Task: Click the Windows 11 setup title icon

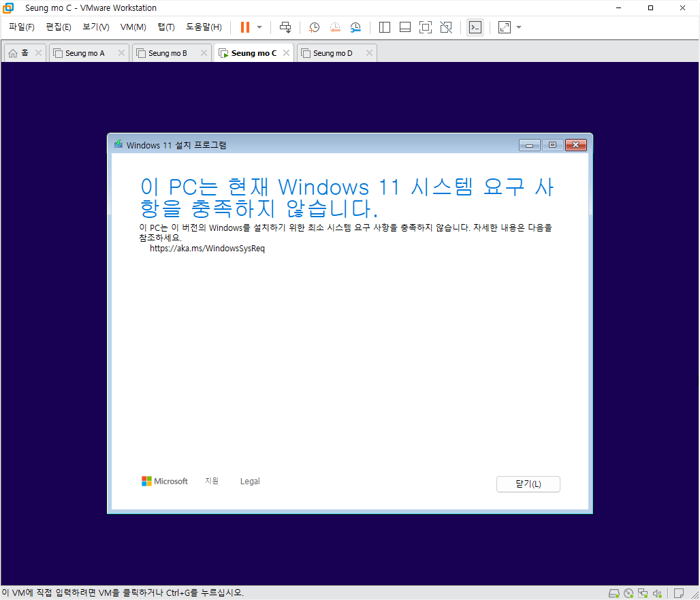Action: pyautogui.click(x=118, y=144)
